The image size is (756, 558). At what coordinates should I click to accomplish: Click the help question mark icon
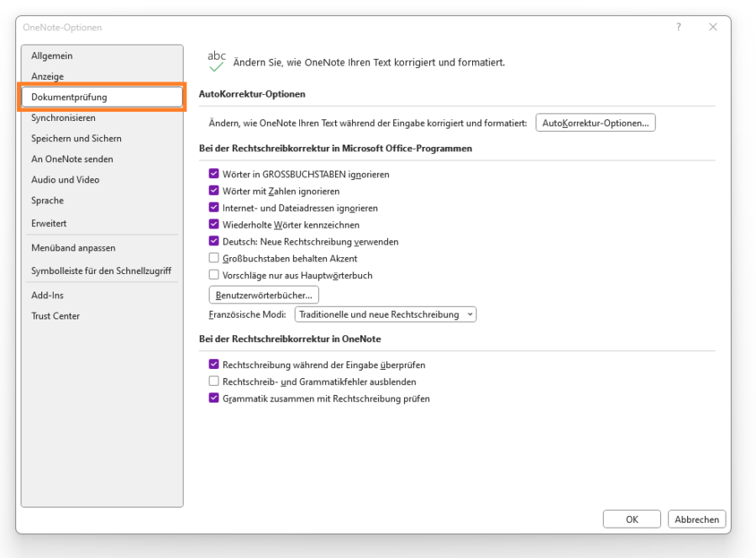pyautogui.click(x=679, y=27)
